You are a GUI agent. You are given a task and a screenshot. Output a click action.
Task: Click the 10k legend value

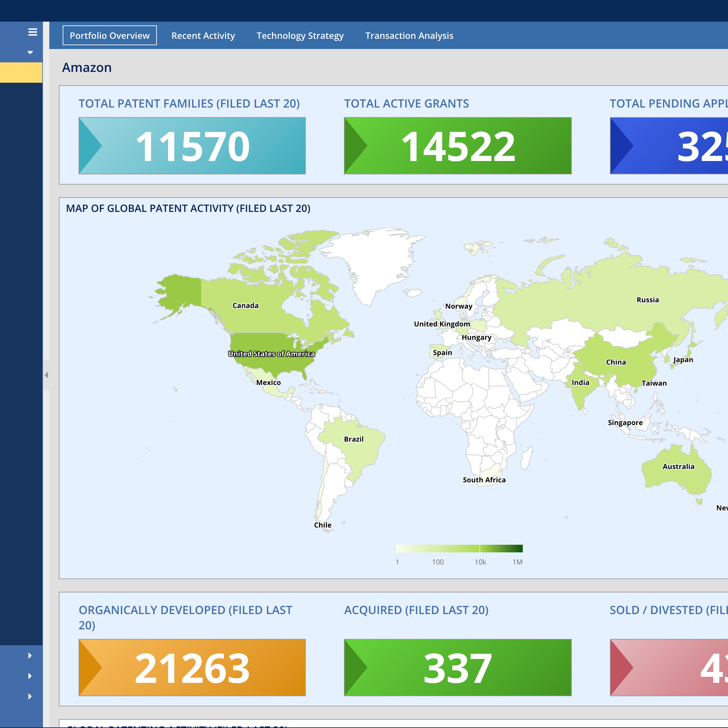pos(480,562)
